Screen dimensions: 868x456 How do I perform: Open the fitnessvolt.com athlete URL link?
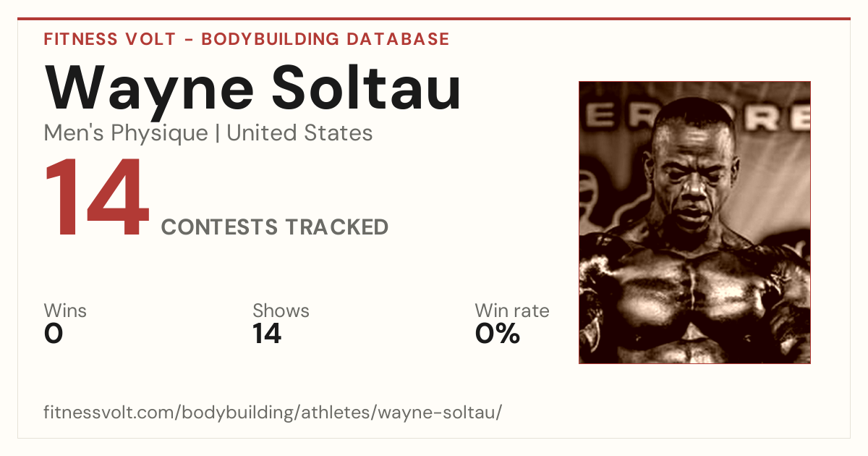point(273,413)
